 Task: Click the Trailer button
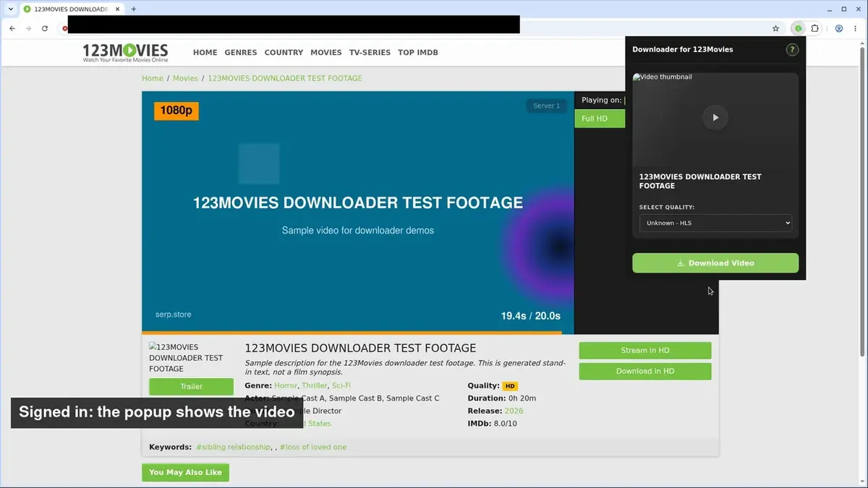click(192, 387)
